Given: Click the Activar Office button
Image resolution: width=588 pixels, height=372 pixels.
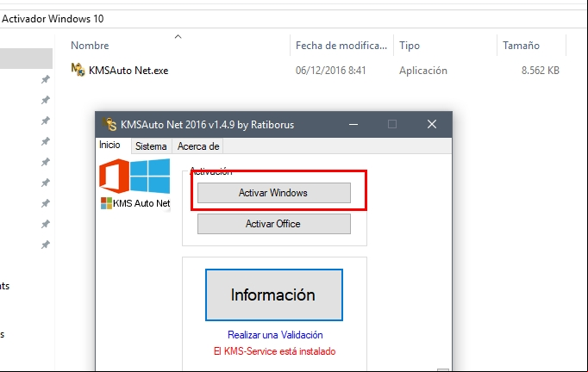Looking at the screenshot, I should coord(274,224).
